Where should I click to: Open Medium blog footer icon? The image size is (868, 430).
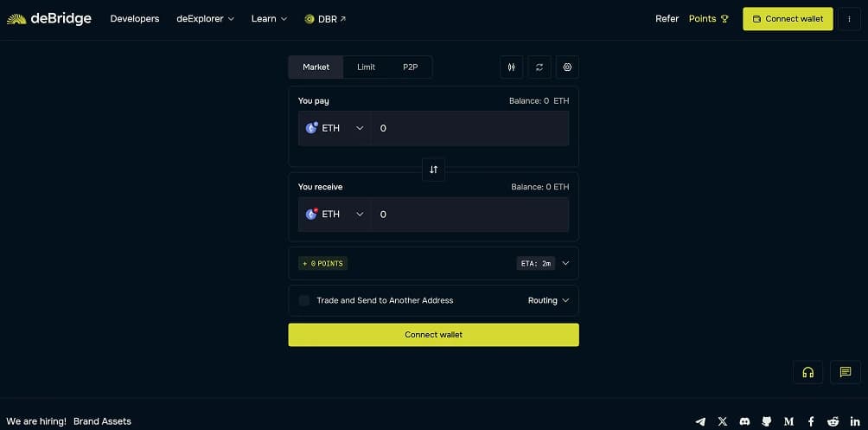point(788,421)
